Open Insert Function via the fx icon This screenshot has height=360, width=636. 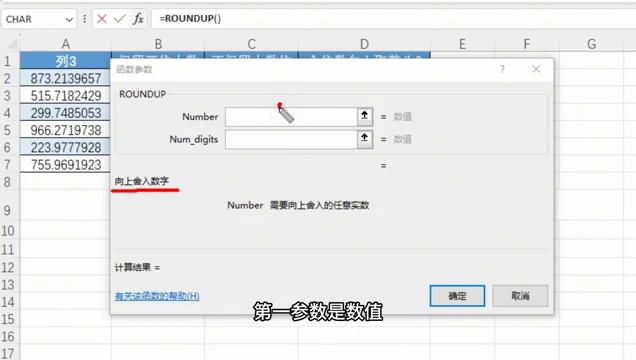[x=138, y=19]
